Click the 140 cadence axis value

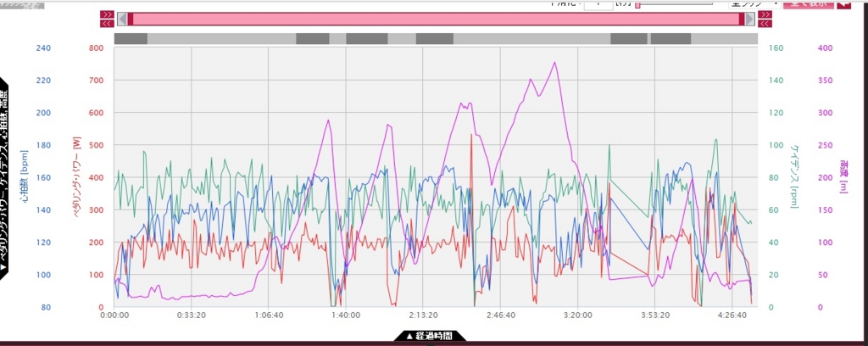(x=776, y=81)
